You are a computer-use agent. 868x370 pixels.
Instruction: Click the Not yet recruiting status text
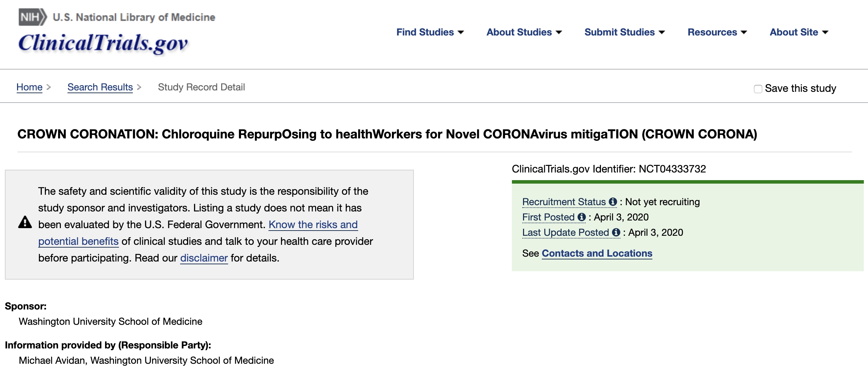tap(662, 202)
